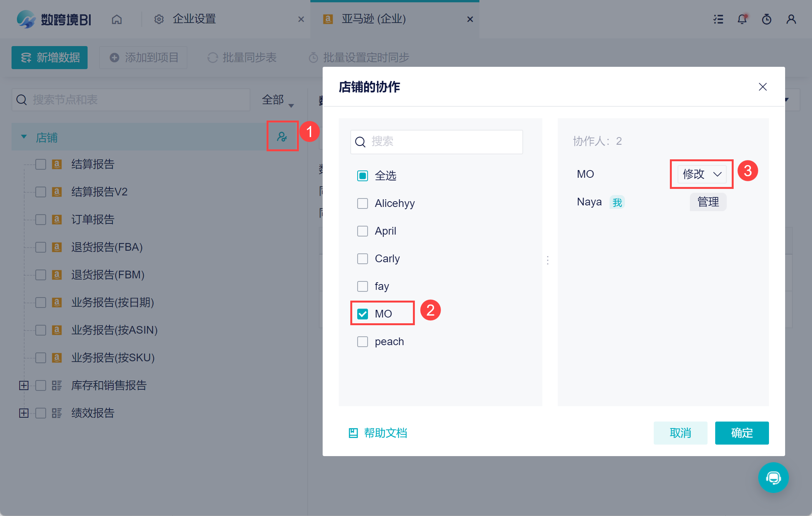This screenshot has height=516, width=812.
Task: Uncheck the MO collaborator checkbox
Action: click(x=363, y=314)
